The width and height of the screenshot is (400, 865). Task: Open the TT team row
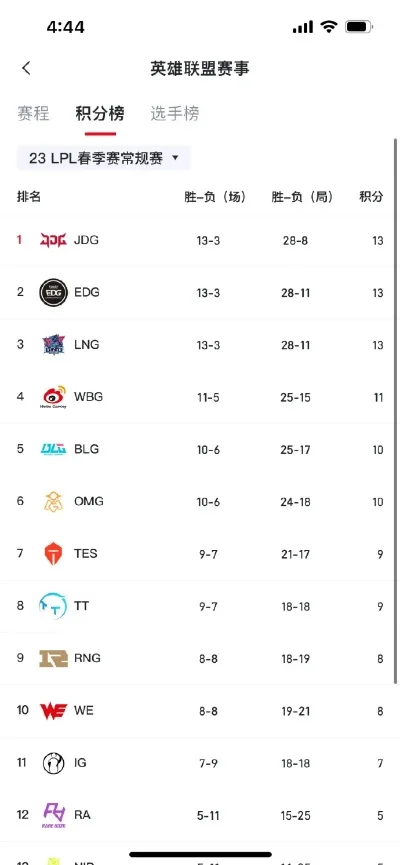(x=200, y=606)
